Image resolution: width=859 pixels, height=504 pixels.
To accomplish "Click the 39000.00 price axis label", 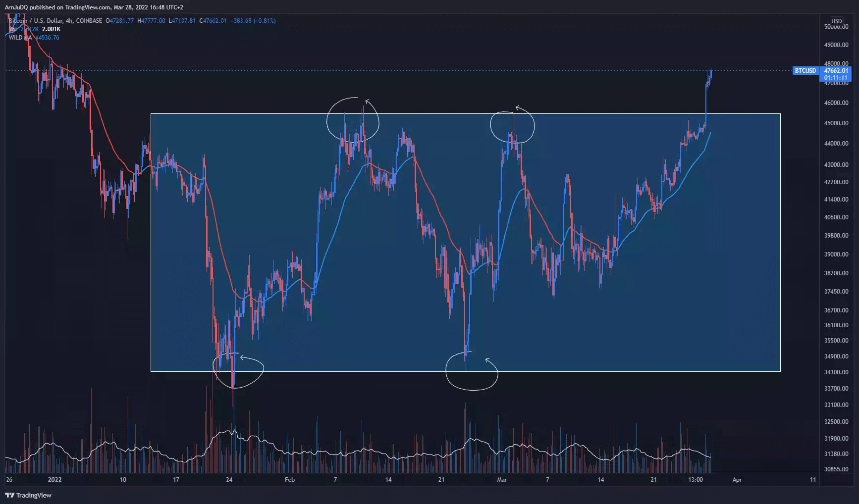I will [836, 254].
